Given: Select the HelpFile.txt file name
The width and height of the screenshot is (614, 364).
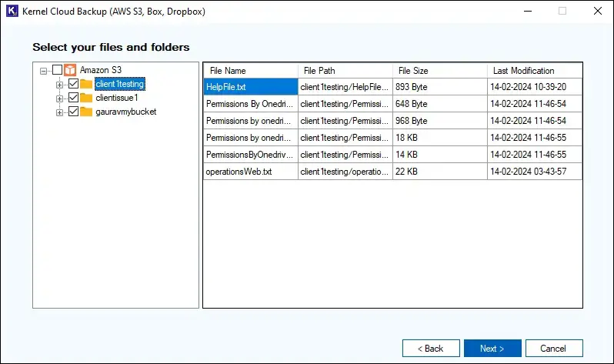Looking at the screenshot, I should pos(251,87).
